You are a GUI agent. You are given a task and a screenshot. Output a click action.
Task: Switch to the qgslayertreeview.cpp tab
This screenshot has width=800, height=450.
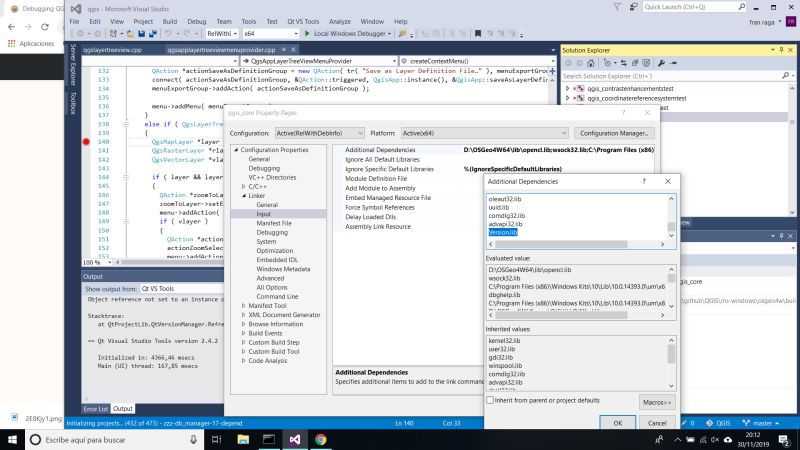pos(112,50)
